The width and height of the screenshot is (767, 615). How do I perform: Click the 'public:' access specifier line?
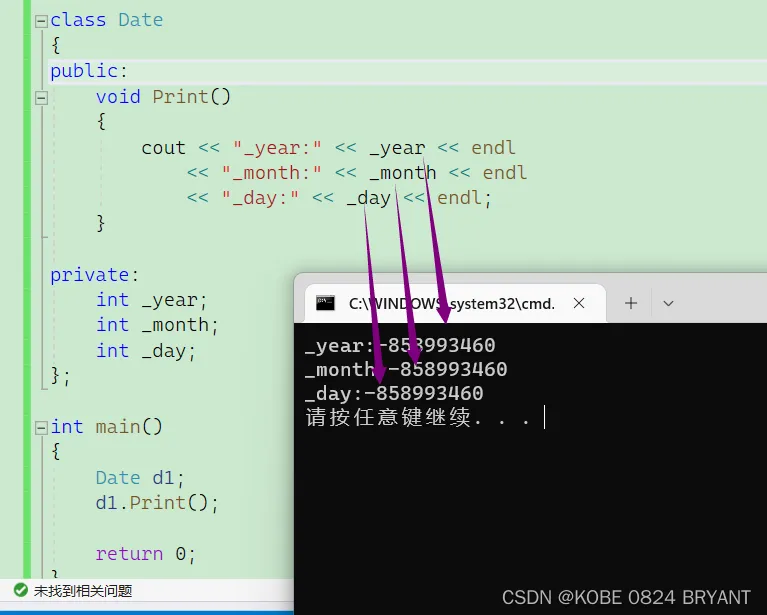point(89,71)
